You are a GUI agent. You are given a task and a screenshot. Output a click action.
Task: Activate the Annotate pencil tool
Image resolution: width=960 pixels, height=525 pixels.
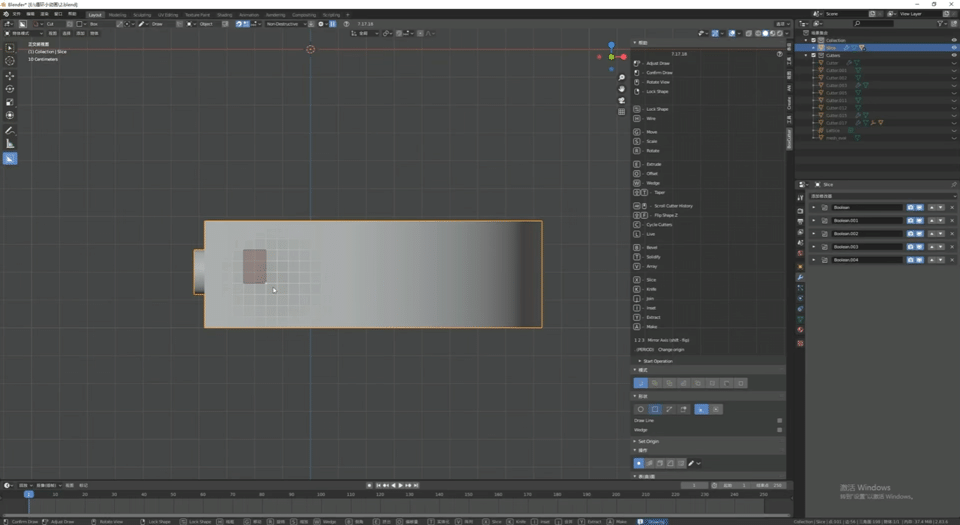pos(10,130)
